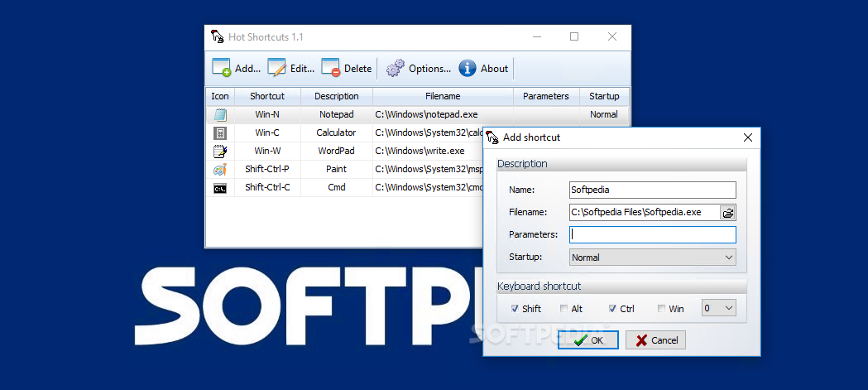Sort by the Parameters column header
Viewport: 868px width, 390px height.
[546, 96]
